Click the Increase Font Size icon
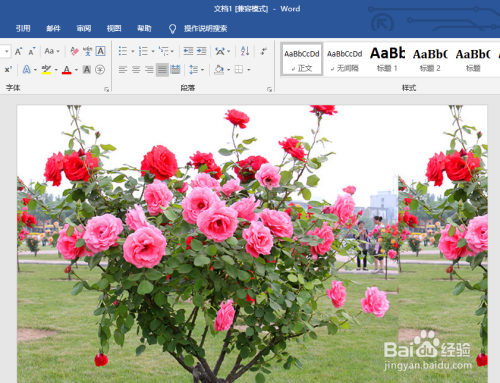The width and height of the screenshot is (500, 383). point(18,51)
